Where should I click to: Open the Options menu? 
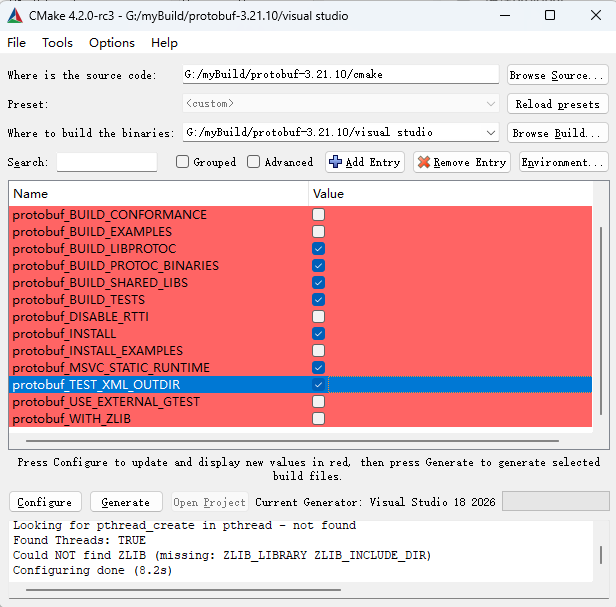coord(112,42)
